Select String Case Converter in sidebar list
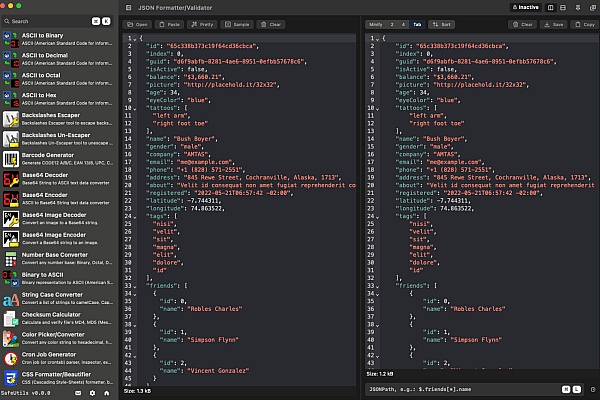This screenshot has width=600, height=400. click(59, 298)
